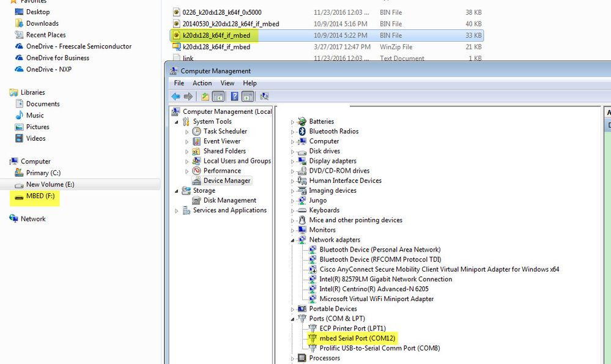
Task: Click the Up One Level folder icon
Action: [x=205, y=96]
